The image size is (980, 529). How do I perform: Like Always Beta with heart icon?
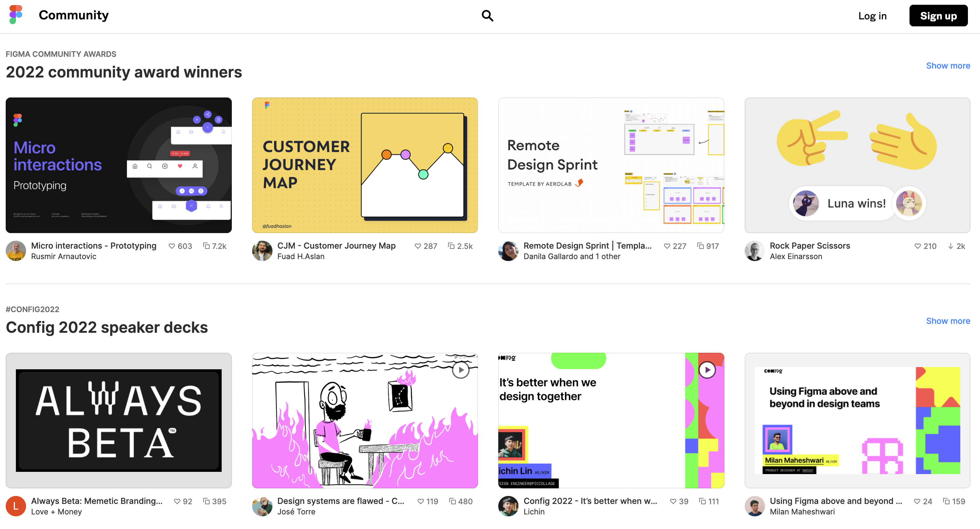(x=177, y=501)
